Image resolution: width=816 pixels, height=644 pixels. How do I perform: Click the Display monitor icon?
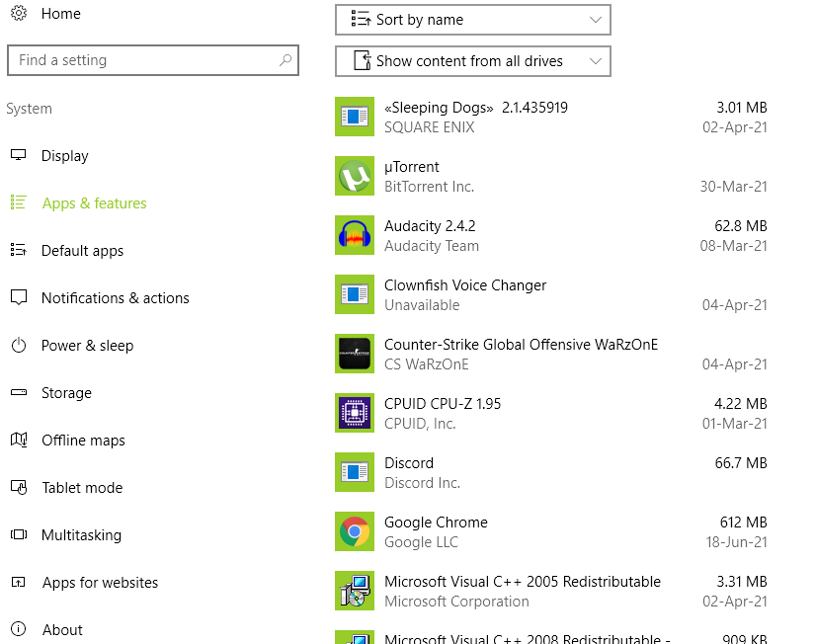19,155
